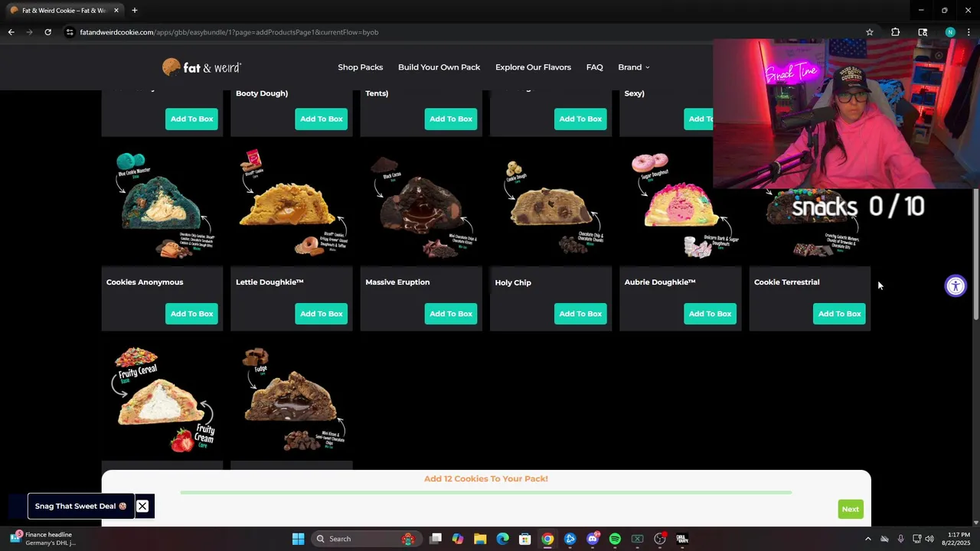Open Build Your Own Pack
Viewport: 980px width, 551px height.
click(439, 67)
